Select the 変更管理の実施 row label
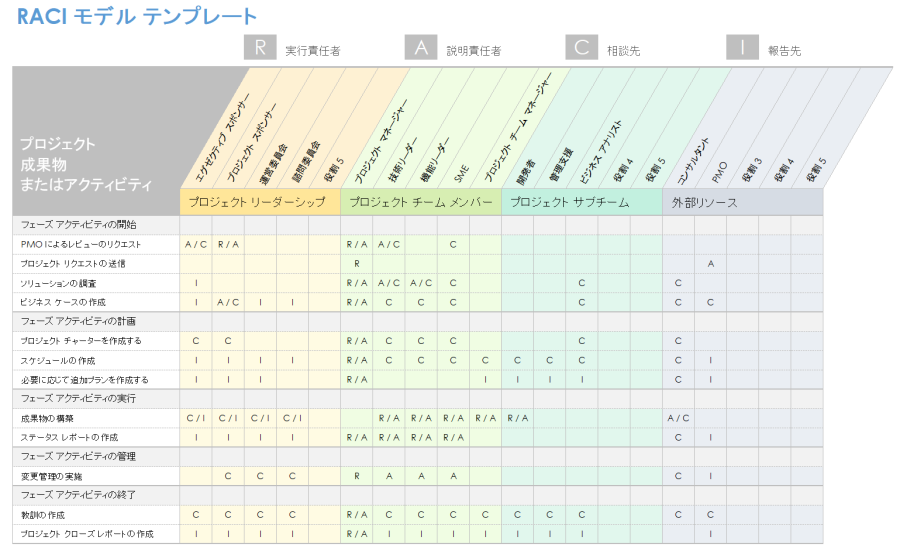The width and height of the screenshot is (900, 547). [52, 476]
